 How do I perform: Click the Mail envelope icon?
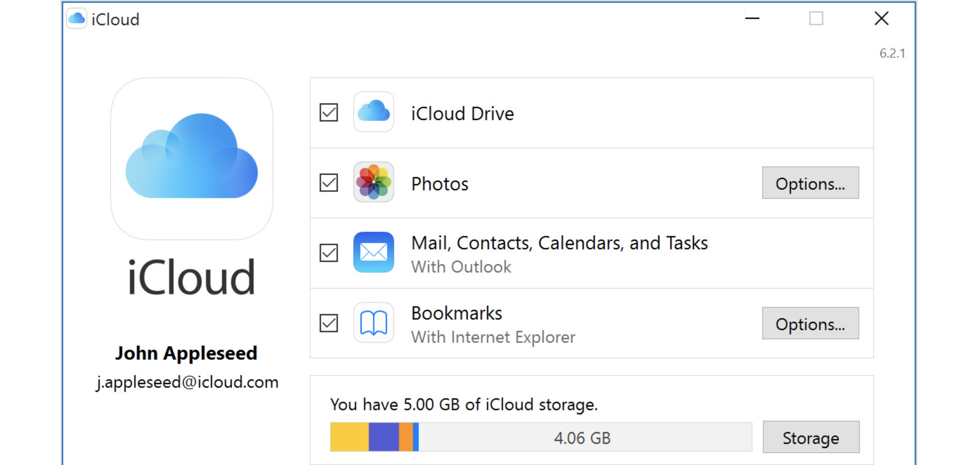(x=373, y=252)
